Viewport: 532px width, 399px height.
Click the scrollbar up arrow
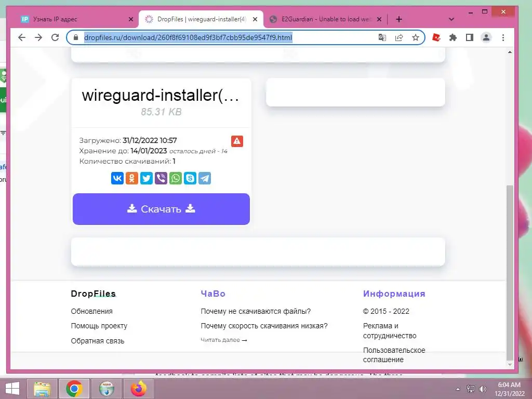click(510, 52)
